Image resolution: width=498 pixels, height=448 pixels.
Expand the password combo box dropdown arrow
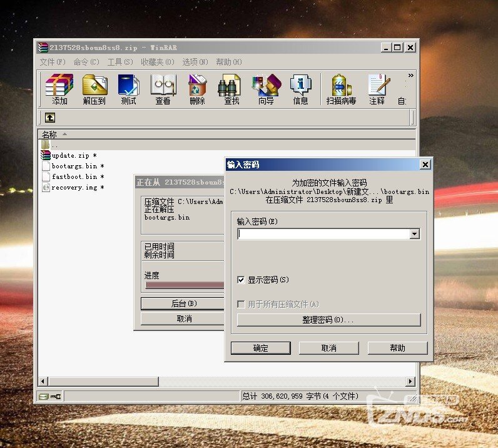coord(414,234)
